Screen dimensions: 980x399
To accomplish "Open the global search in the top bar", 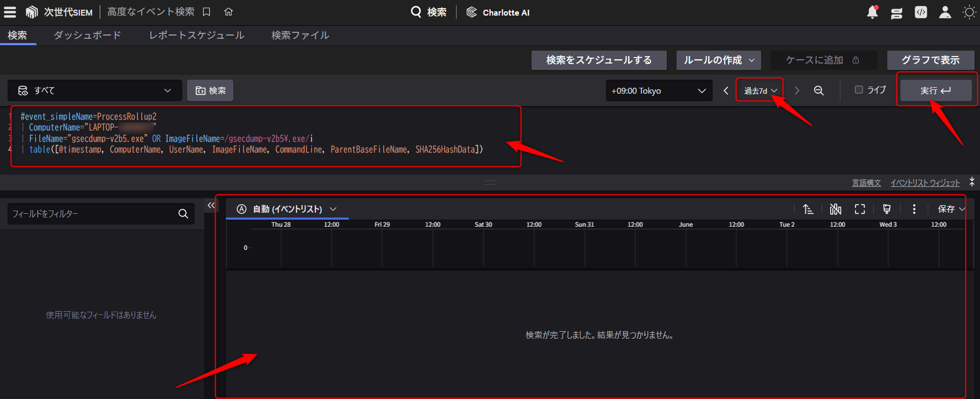I will pos(429,12).
